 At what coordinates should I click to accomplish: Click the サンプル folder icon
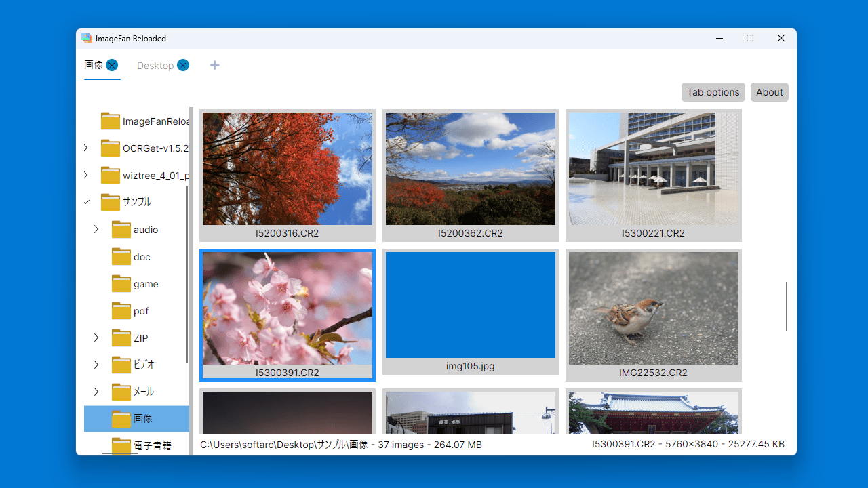point(111,202)
